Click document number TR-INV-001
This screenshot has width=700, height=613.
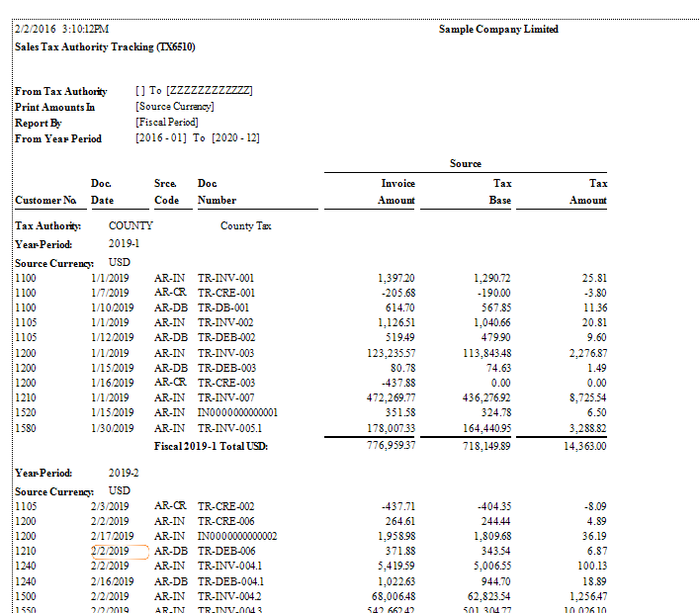(225, 278)
